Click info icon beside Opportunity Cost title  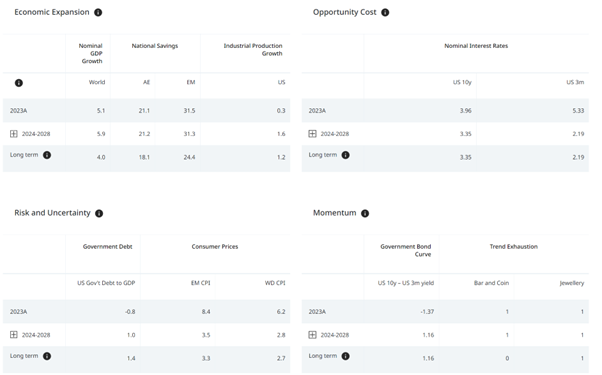pyautogui.click(x=385, y=12)
